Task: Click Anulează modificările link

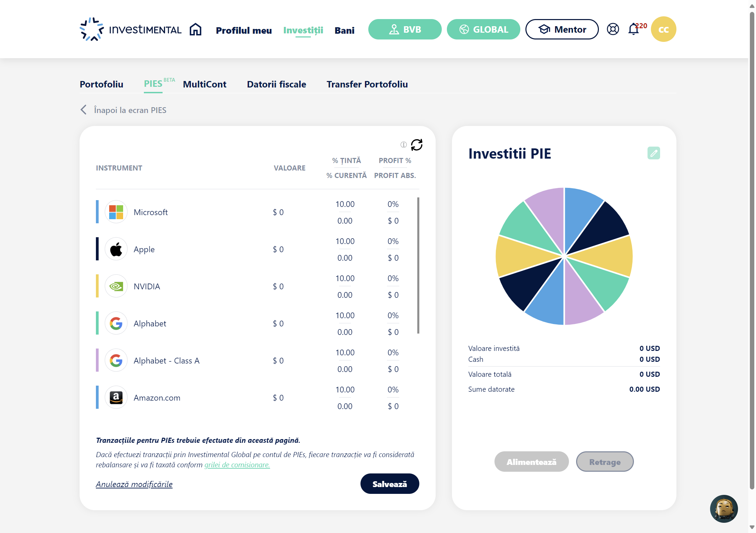Action: [134, 484]
